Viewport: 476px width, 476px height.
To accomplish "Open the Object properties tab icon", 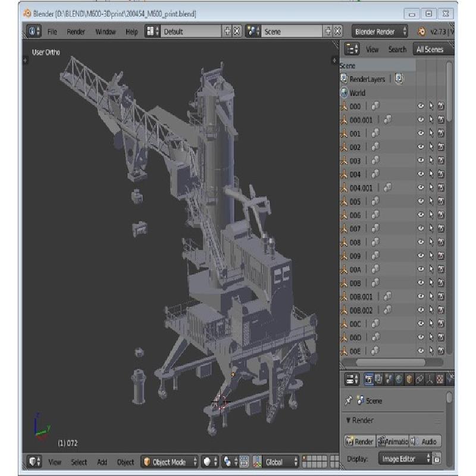I will tap(410, 379).
